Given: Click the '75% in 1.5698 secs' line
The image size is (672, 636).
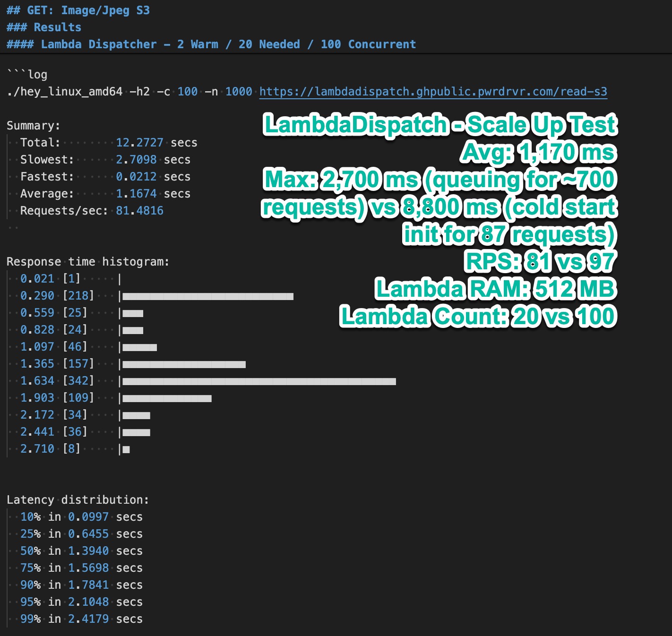Looking at the screenshot, I should point(81,568).
